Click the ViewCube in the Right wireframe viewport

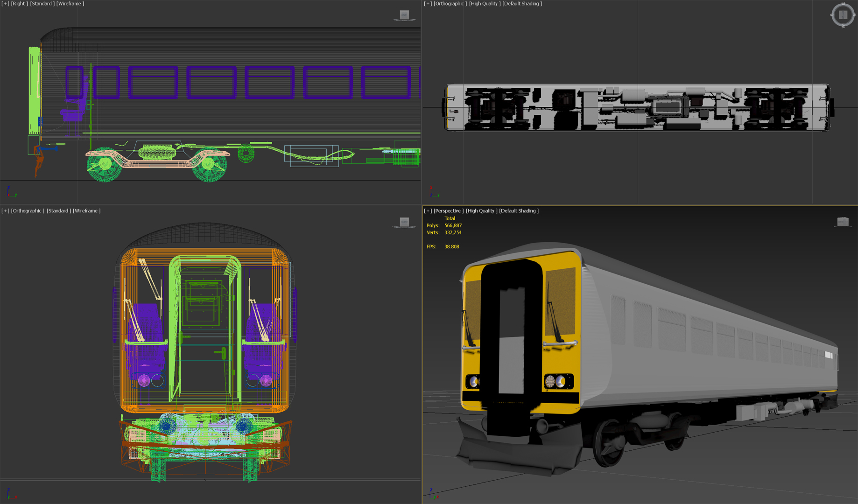pyautogui.click(x=404, y=15)
